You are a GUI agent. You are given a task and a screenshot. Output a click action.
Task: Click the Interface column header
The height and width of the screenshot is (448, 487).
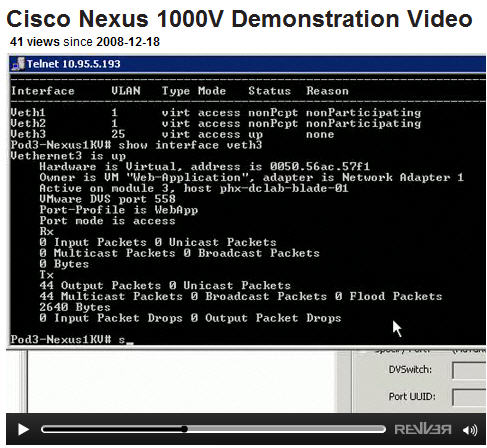click(42, 91)
